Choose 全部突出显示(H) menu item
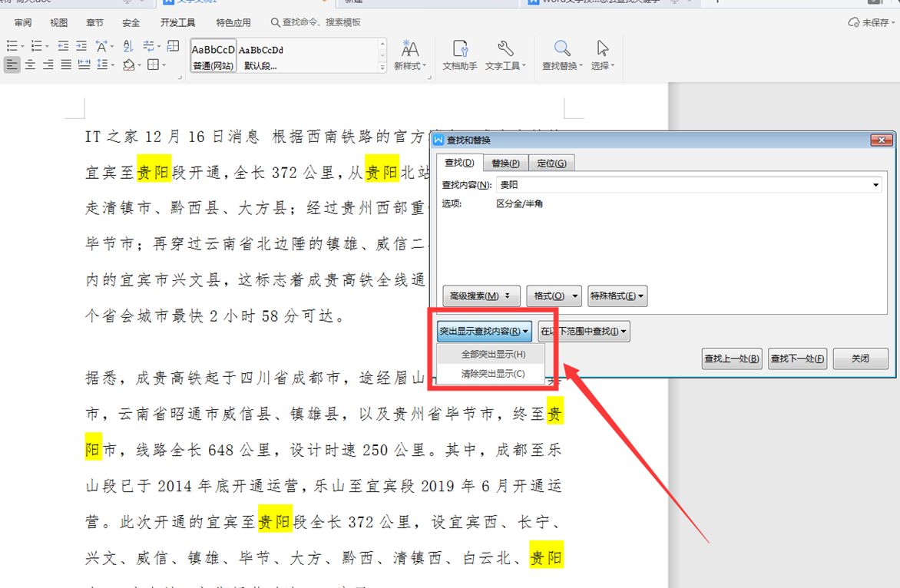The image size is (900, 588). (493, 355)
